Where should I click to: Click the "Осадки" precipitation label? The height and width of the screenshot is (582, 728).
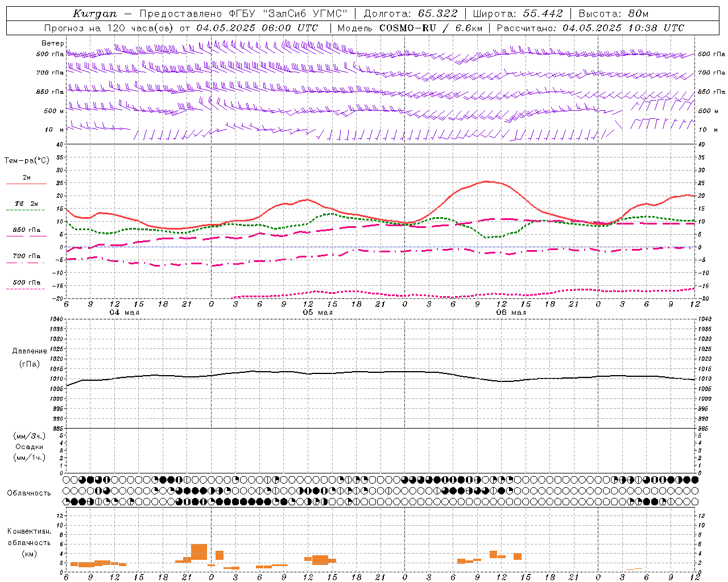pos(29,447)
